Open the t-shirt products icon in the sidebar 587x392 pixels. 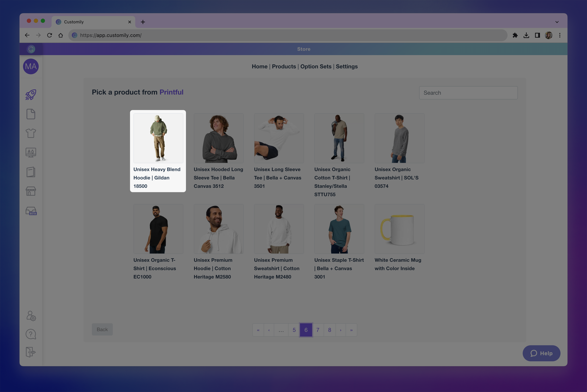point(31,133)
